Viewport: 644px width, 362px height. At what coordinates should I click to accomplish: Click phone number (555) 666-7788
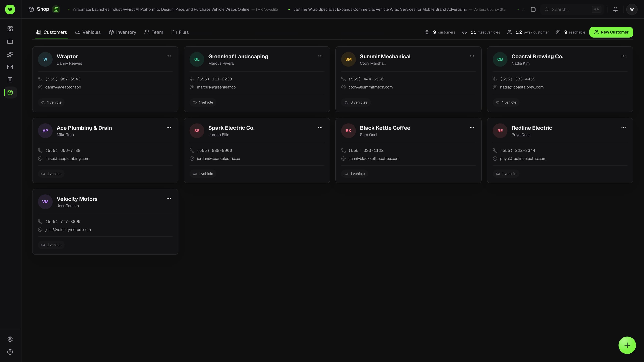[x=63, y=151]
